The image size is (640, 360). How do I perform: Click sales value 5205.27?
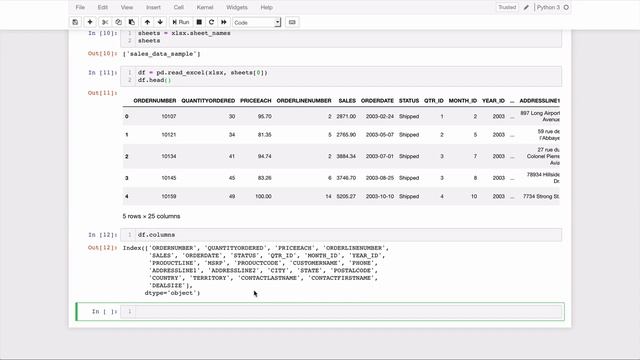pos(346,196)
